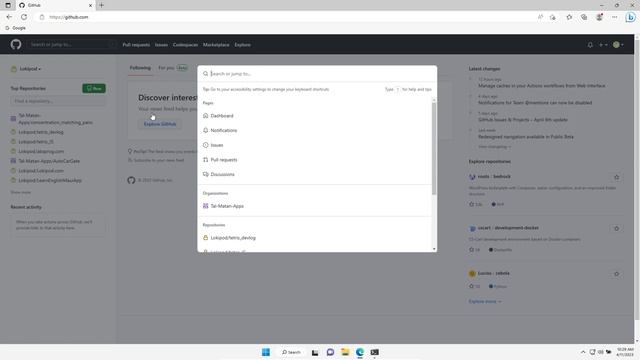Click the Explore GitHub button

(x=160, y=124)
